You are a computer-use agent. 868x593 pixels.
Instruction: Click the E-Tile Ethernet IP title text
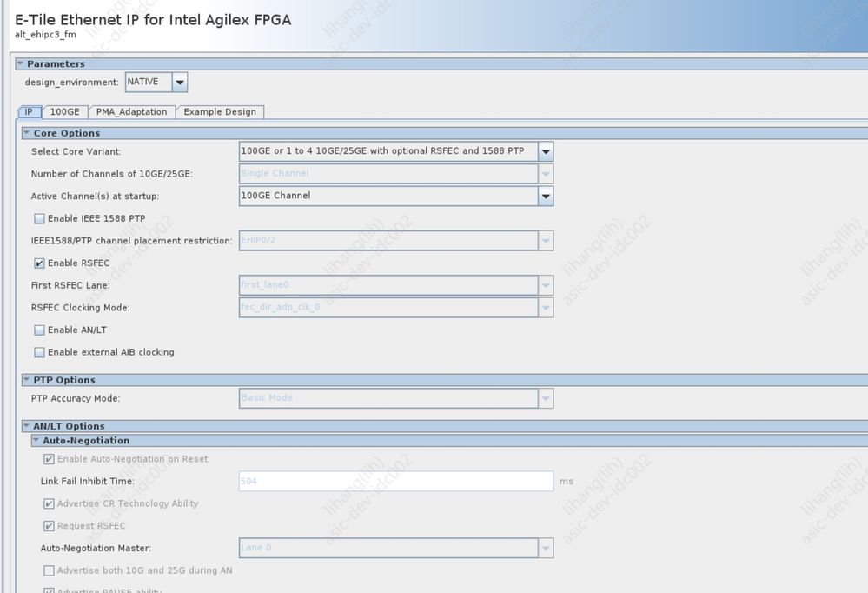(153, 20)
